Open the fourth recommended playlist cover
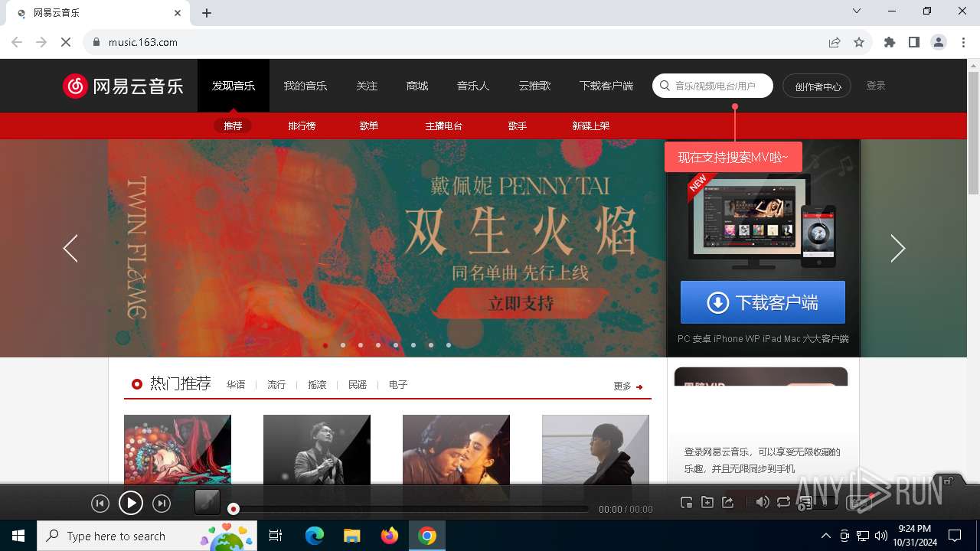 [x=596, y=450]
